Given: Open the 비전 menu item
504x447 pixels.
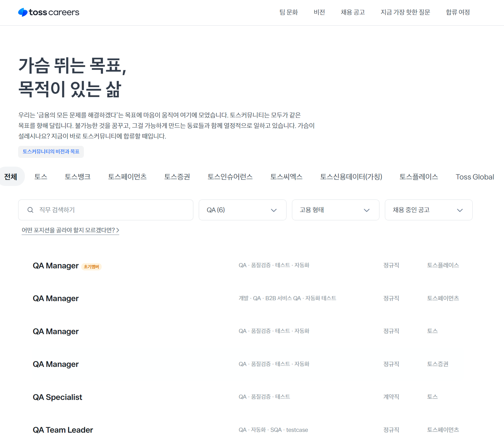Looking at the screenshot, I should (x=319, y=12).
